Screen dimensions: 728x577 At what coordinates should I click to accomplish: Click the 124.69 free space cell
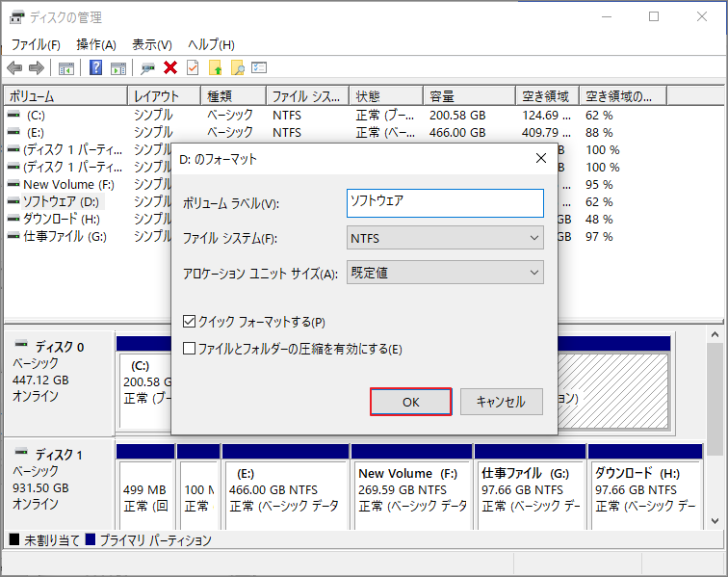click(x=546, y=115)
